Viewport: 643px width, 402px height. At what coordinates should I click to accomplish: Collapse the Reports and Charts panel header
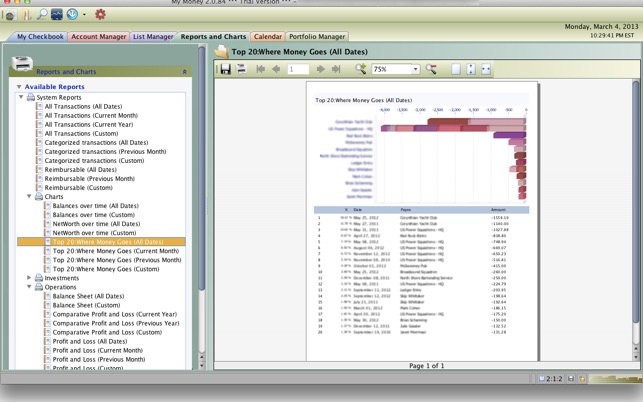(x=184, y=72)
